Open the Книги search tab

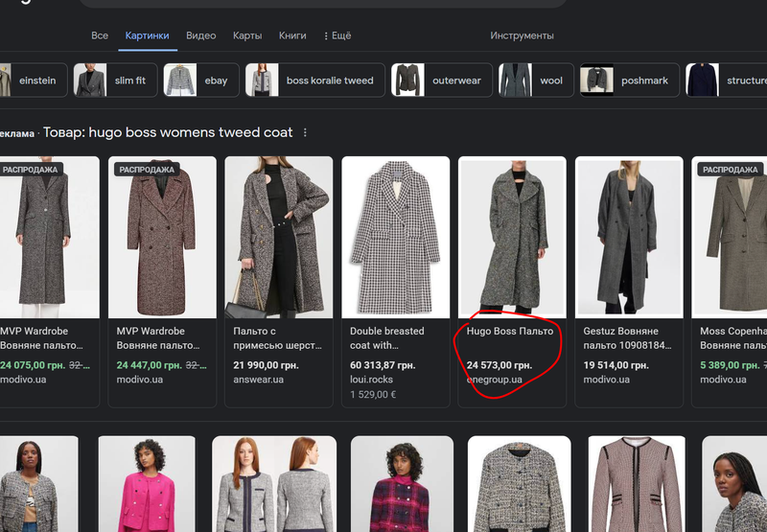292,35
